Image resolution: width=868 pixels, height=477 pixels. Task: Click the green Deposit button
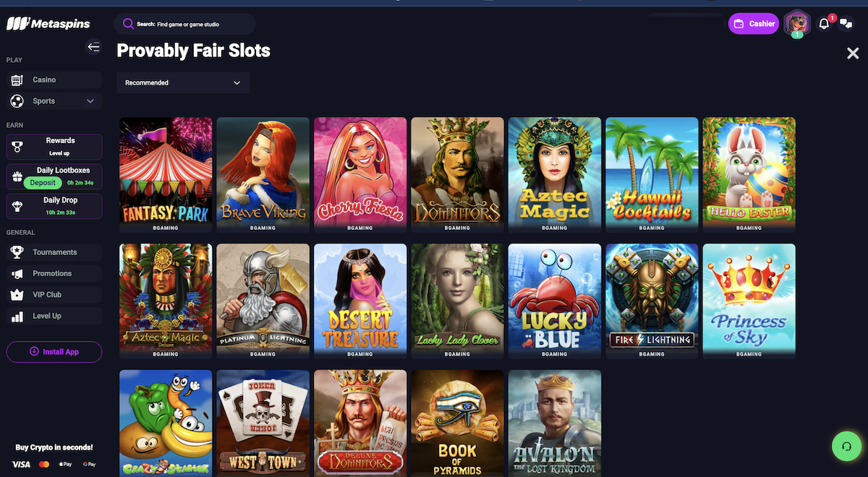[43, 183]
